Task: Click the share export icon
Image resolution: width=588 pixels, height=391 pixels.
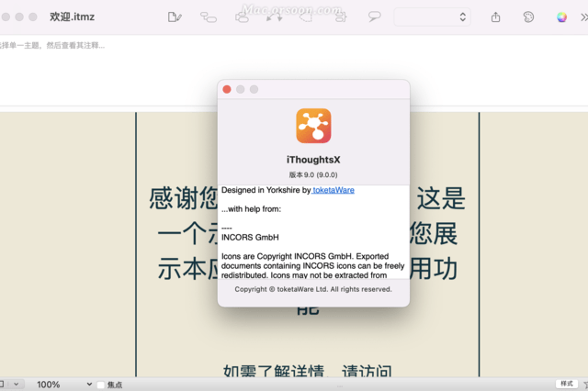Action: (495, 17)
